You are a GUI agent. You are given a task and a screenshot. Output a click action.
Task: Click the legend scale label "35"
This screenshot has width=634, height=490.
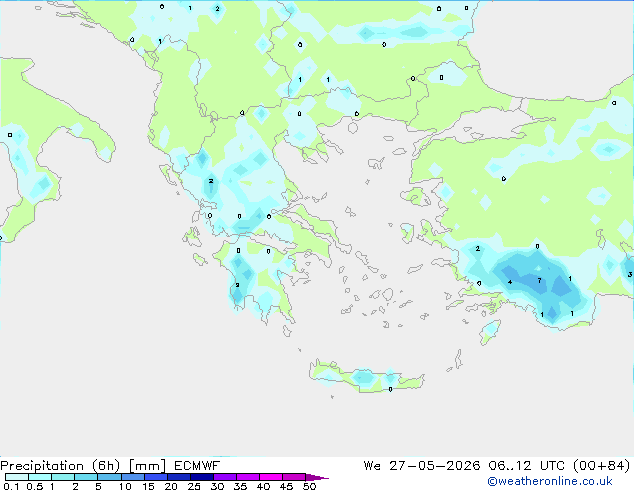(240, 486)
